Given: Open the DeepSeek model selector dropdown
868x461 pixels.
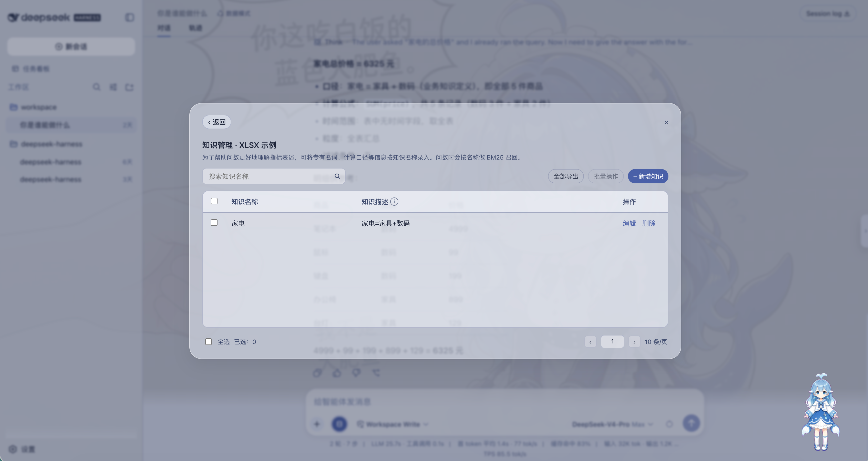Looking at the screenshot, I should [x=613, y=424].
